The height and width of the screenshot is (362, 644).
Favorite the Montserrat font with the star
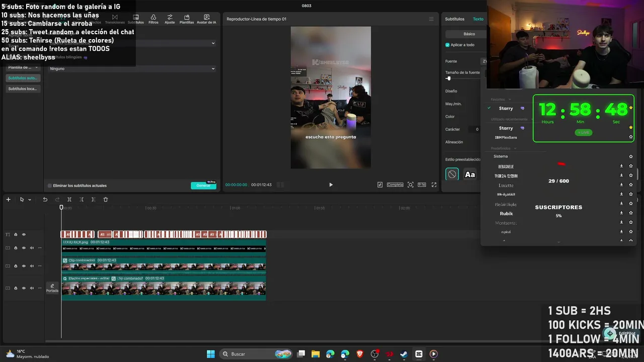631,223
